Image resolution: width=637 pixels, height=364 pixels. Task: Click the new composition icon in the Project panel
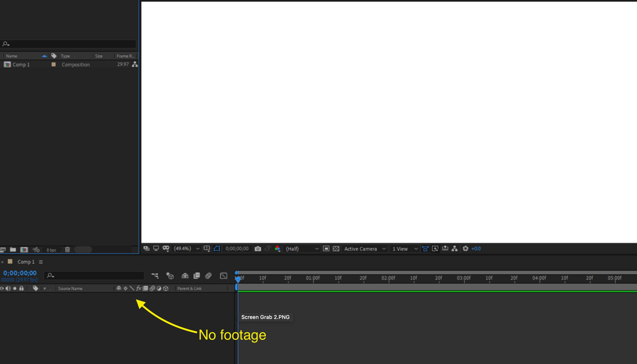(x=24, y=250)
